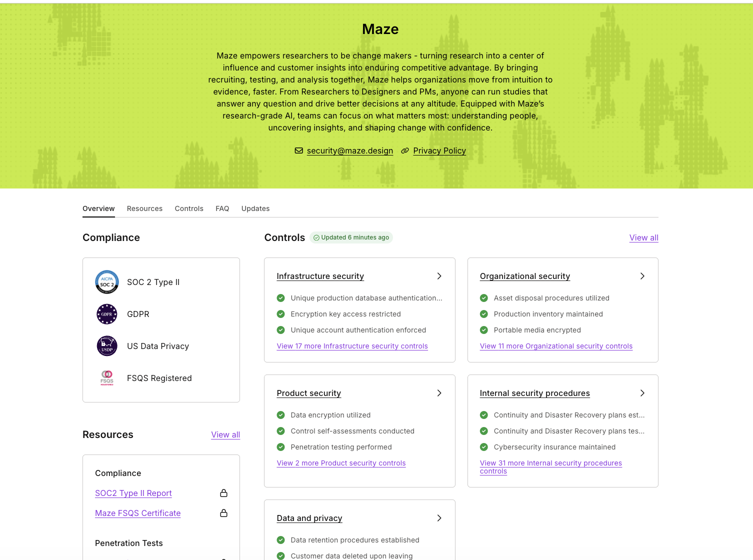The image size is (753, 560).
Task: Click the Maze page title
Action: pyautogui.click(x=380, y=29)
